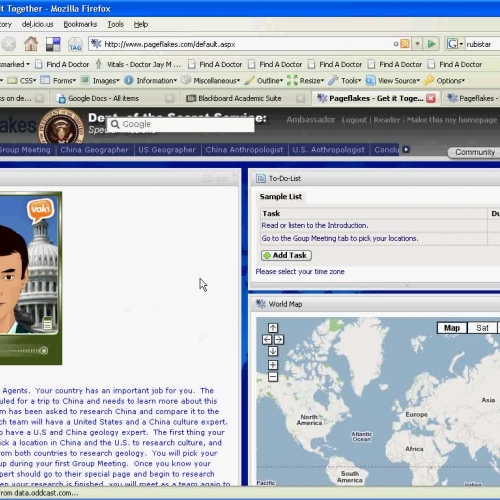Open the Read or listen to the Introduction task
500x500 pixels.
[x=315, y=225]
